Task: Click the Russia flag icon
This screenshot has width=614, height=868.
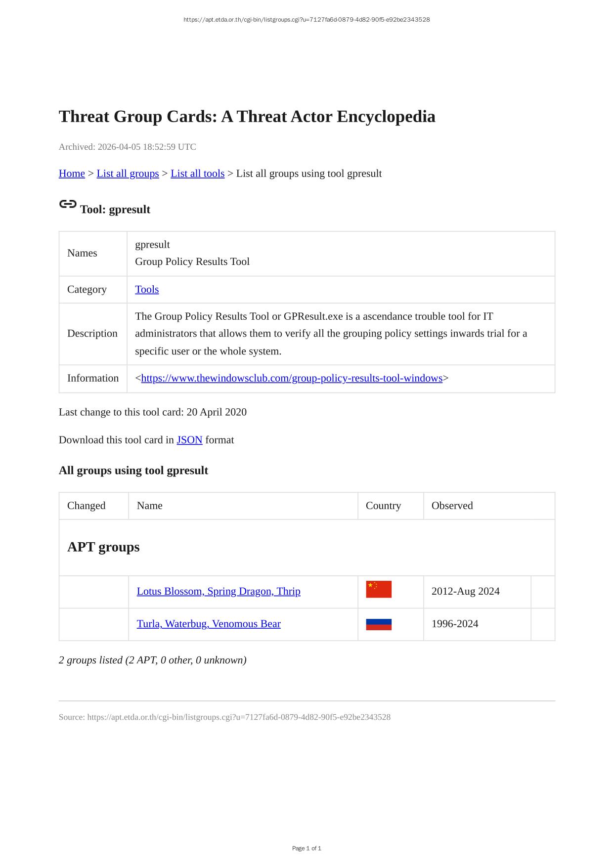Action: coord(379,624)
